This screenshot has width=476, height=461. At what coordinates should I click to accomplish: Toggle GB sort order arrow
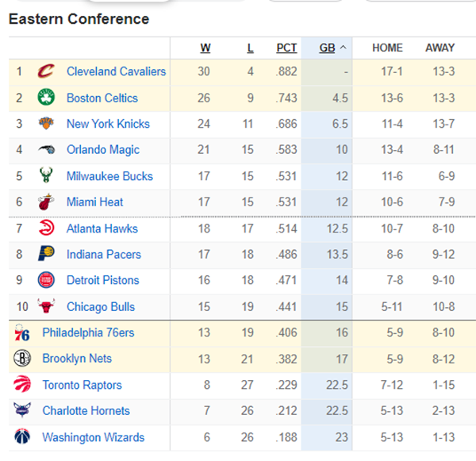tap(343, 48)
